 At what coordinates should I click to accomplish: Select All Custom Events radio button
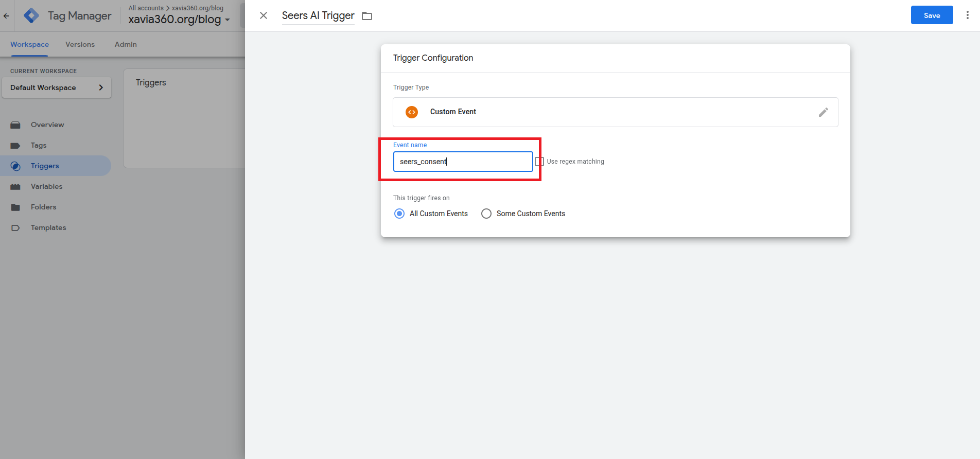[399, 214]
